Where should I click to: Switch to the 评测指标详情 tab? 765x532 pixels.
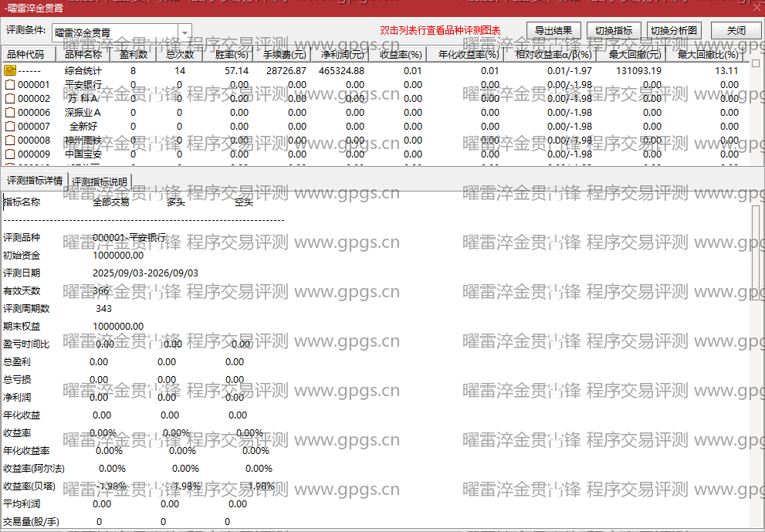[35, 181]
